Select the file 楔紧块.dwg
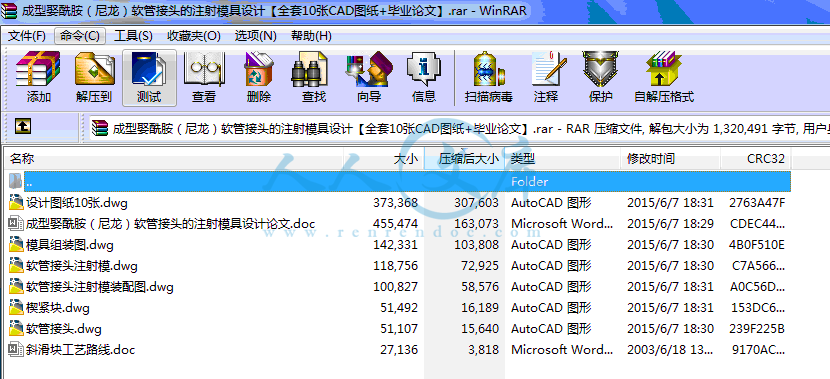 57,308
